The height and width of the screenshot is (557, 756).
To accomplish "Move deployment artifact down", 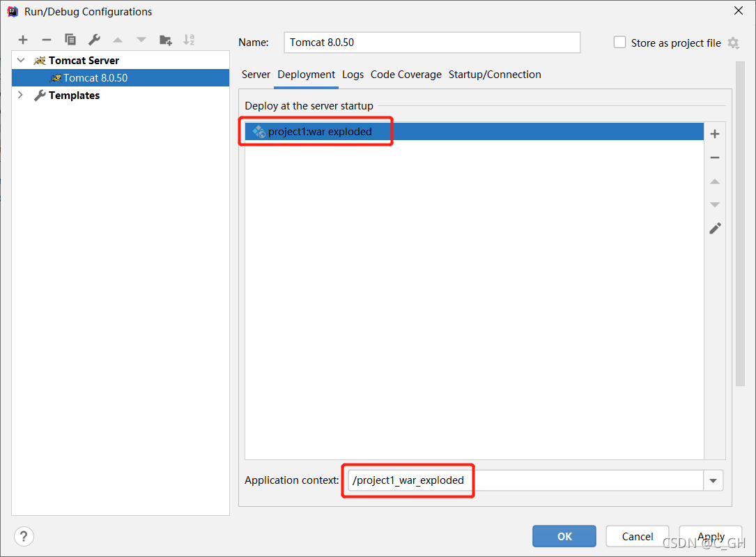I will (715, 205).
